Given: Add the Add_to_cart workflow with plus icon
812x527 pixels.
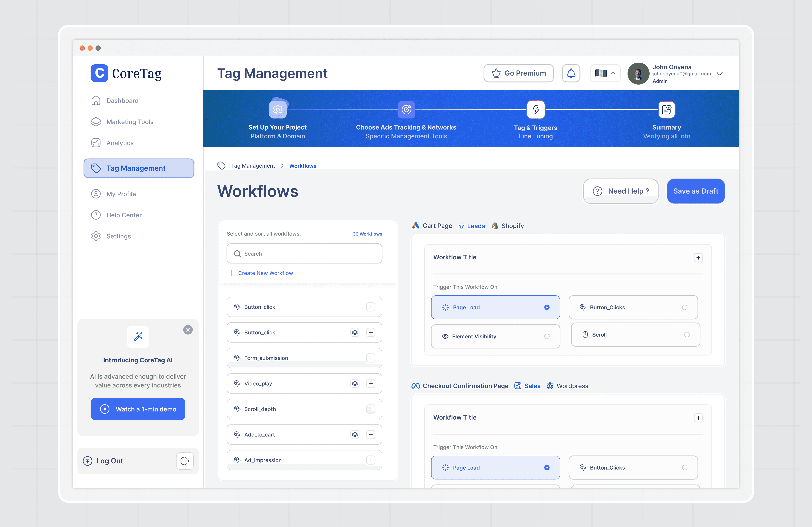Looking at the screenshot, I should [371, 435].
